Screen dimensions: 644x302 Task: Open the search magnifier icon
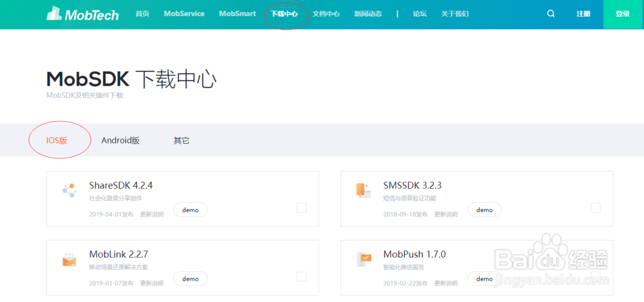click(551, 14)
